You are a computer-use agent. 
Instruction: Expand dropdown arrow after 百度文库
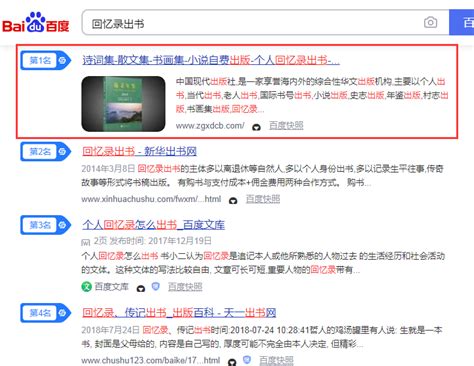tap(141, 288)
